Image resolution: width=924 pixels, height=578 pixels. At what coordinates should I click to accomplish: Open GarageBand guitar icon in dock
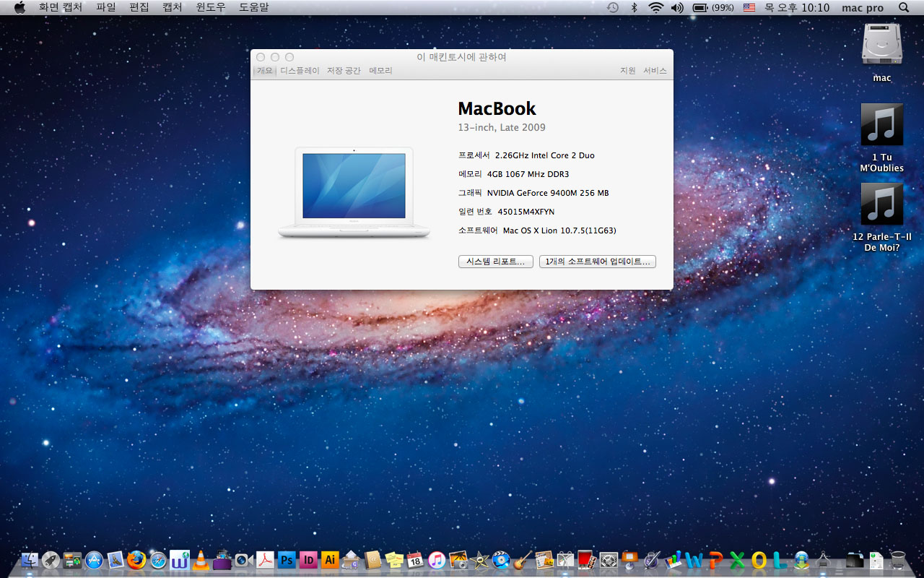tap(523, 560)
